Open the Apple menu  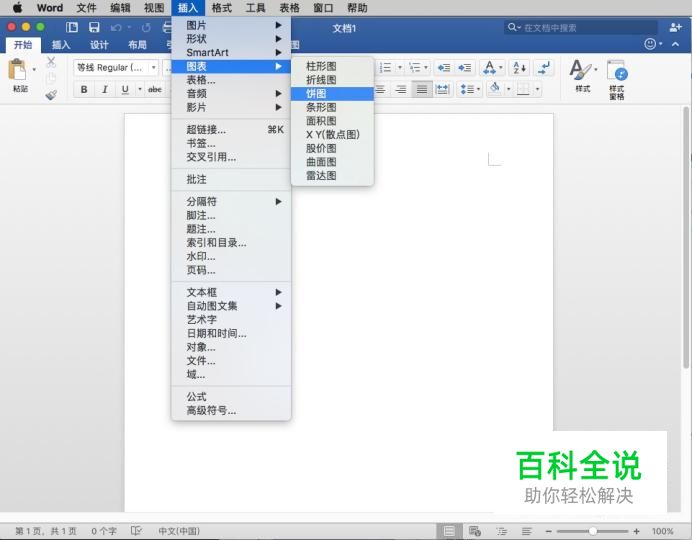coord(18,8)
